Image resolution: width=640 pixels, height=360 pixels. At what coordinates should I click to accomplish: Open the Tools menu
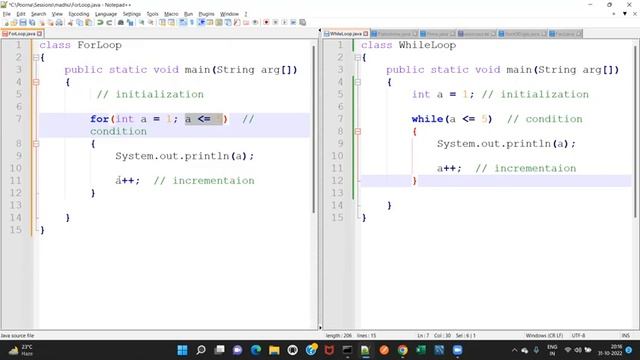pos(152,14)
